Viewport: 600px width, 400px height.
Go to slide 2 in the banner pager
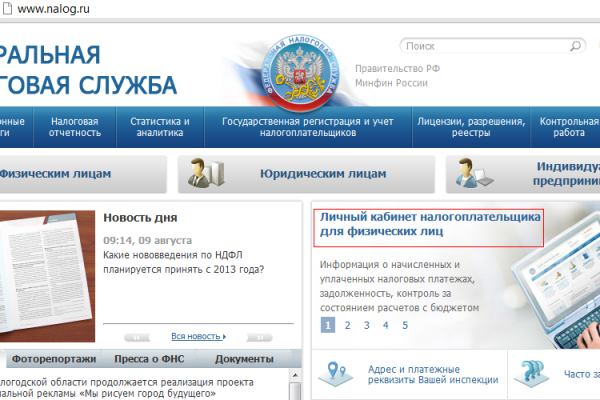coord(347,325)
